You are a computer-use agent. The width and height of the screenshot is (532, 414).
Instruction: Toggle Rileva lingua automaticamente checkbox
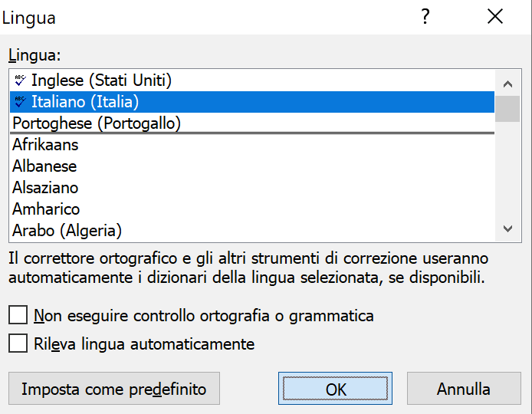tap(18, 343)
